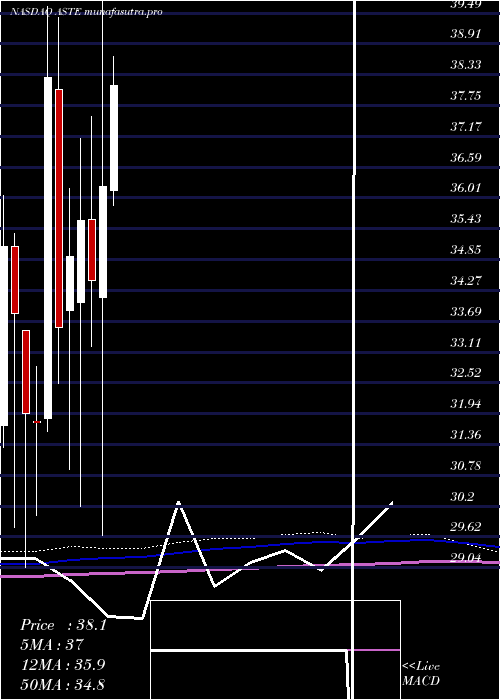This screenshot has height=700, width=500.
Task: Click the Price : 38.1 readout
Action: click(x=63, y=625)
